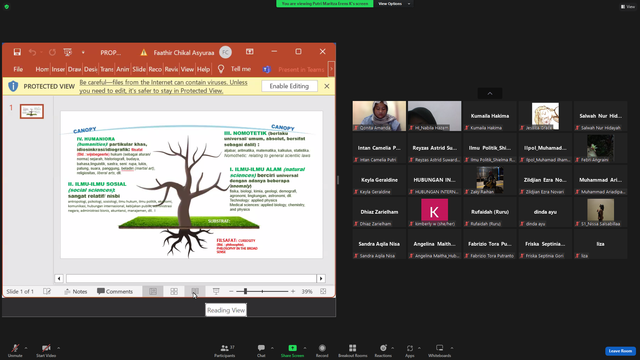
Task: Open the 'Be careful' Protected View link
Action: (163, 86)
